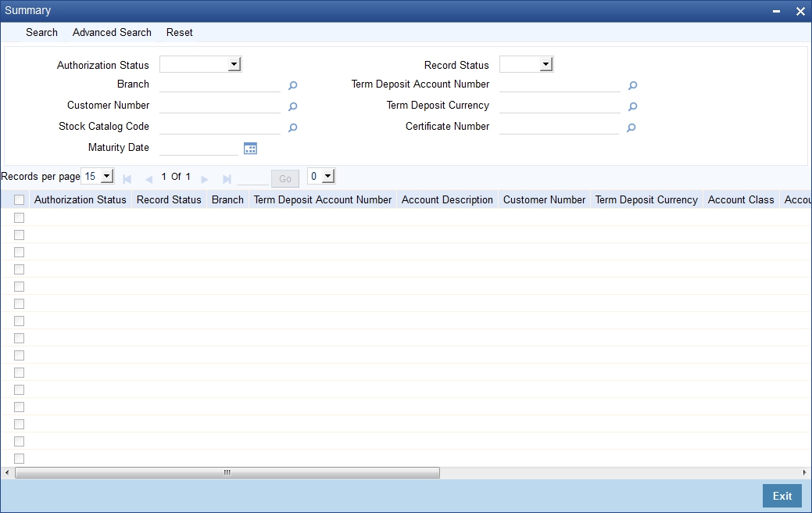Image resolution: width=812 pixels, height=513 pixels.
Task: Click Account Class column header
Action: (741, 200)
